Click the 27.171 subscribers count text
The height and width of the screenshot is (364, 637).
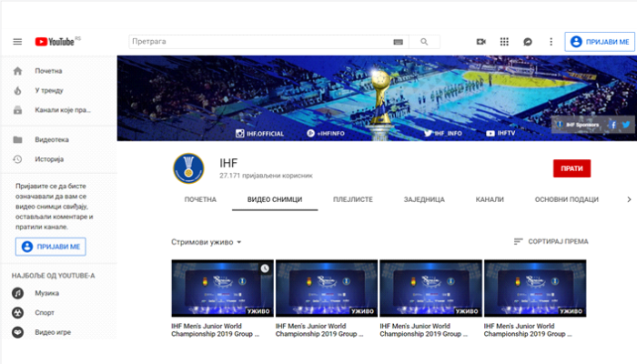(266, 176)
